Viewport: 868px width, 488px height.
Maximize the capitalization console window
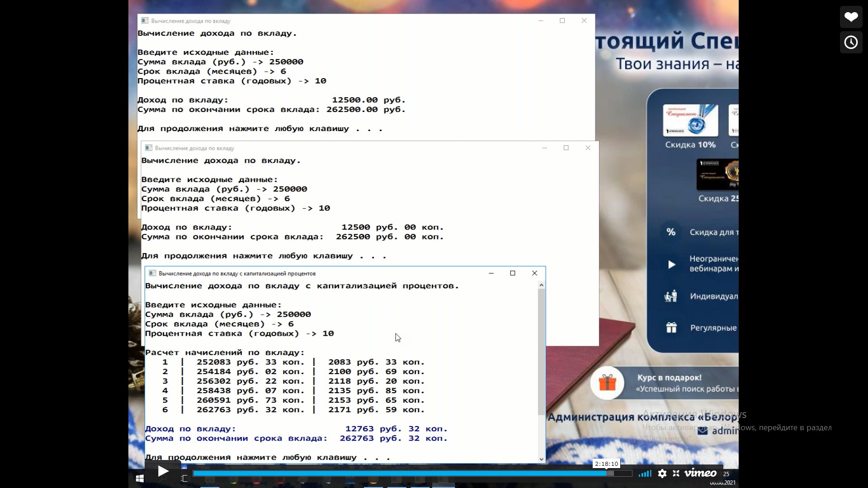click(513, 273)
